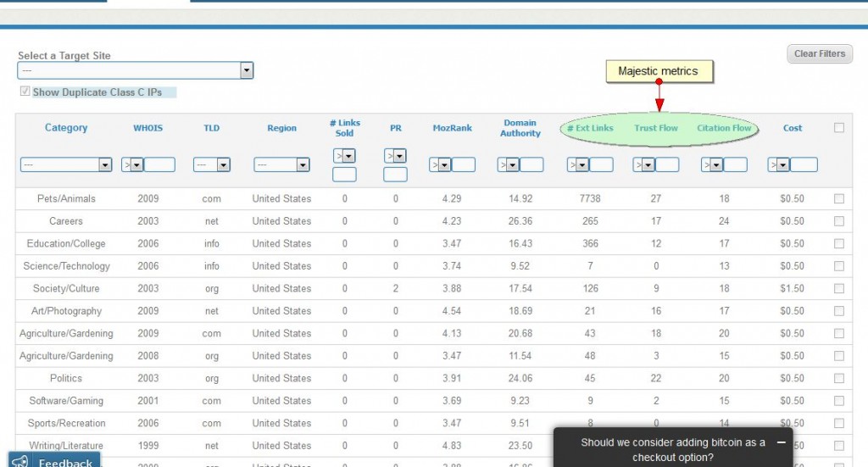Click the $1.50 cost value

pos(793,289)
